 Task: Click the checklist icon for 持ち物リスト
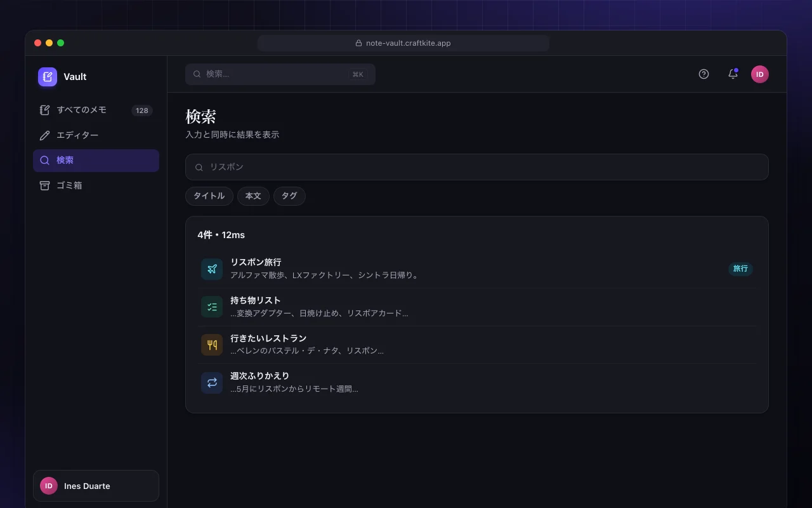(x=212, y=307)
